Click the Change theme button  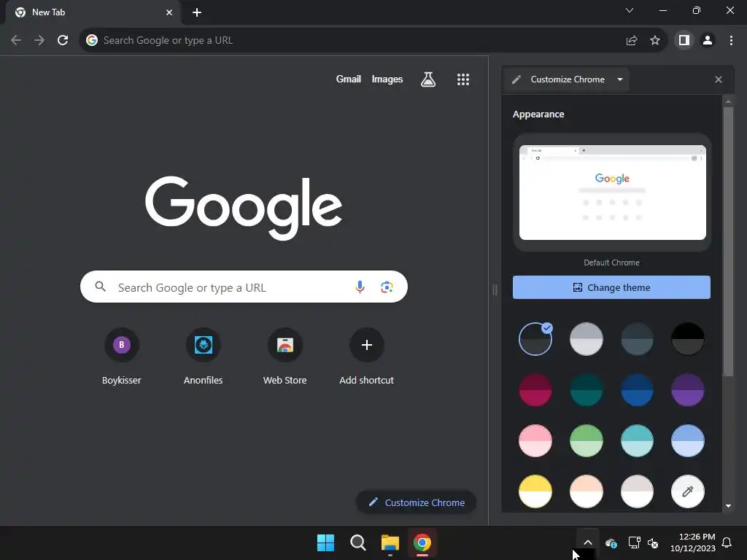pyautogui.click(x=611, y=287)
